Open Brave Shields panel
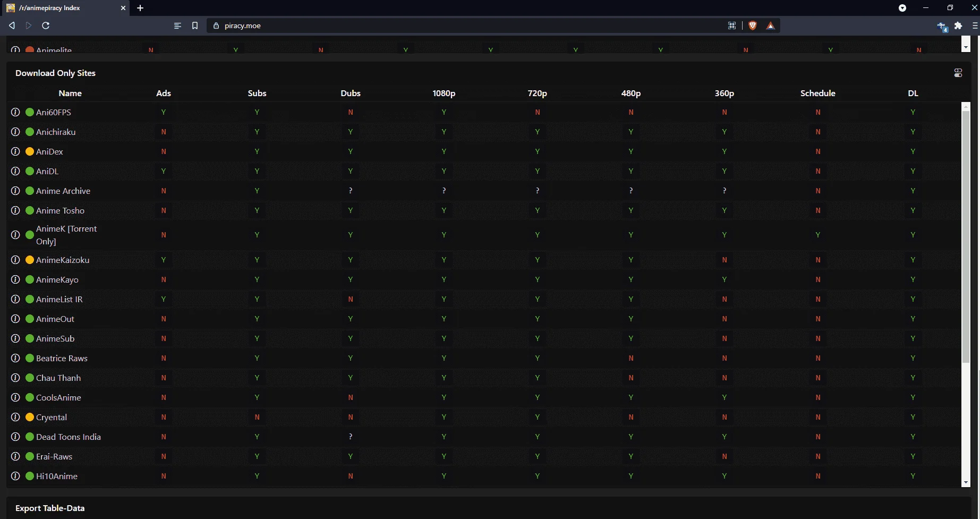This screenshot has height=519, width=980. pos(752,25)
